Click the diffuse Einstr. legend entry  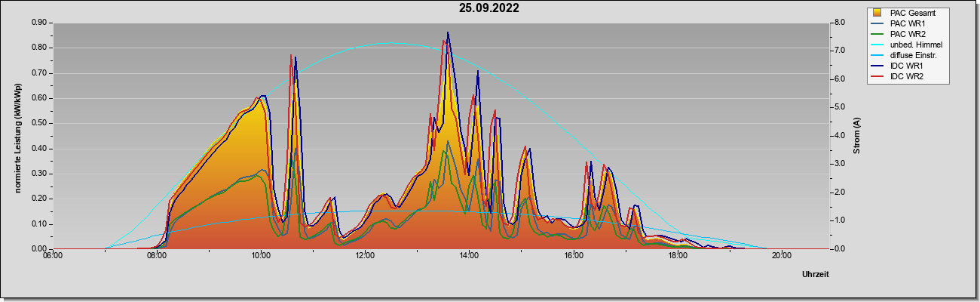pyautogui.click(x=908, y=55)
